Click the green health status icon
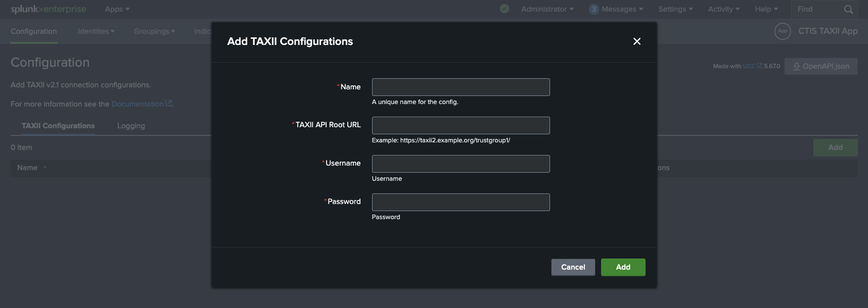 tap(504, 9)
